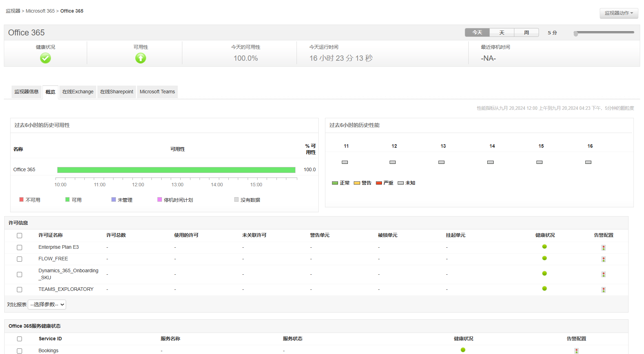Open the Enterprise Plan E3 license link
Viewport: 644px width, 354px height.
59,247
